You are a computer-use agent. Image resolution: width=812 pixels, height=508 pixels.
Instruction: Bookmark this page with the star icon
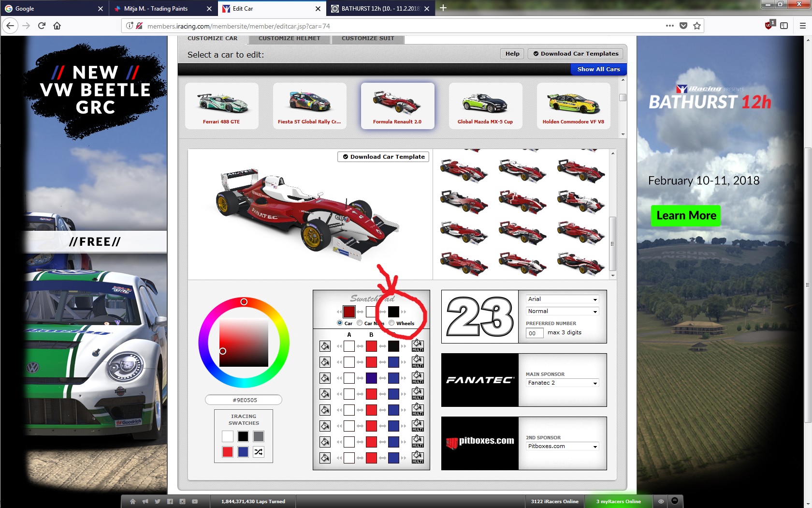pyautogui.click(x=696, y=26)
